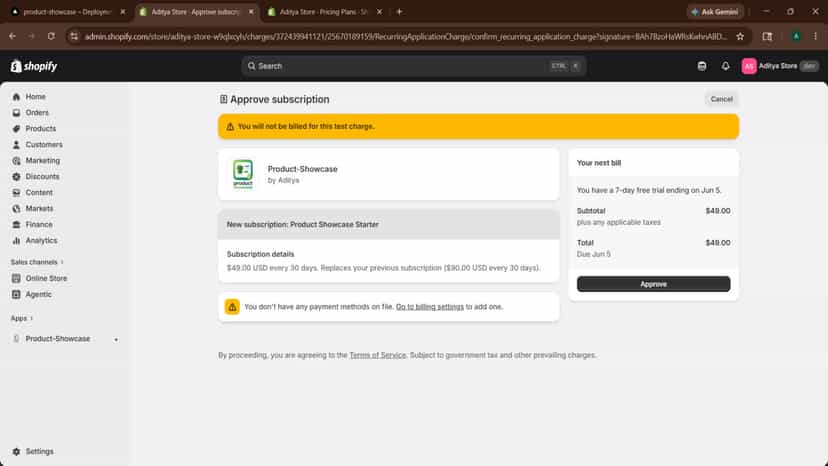The height and width of the screenshot is (466, 828).
Task: Open the Settings gear icon
Action: [x=16, y=452]
